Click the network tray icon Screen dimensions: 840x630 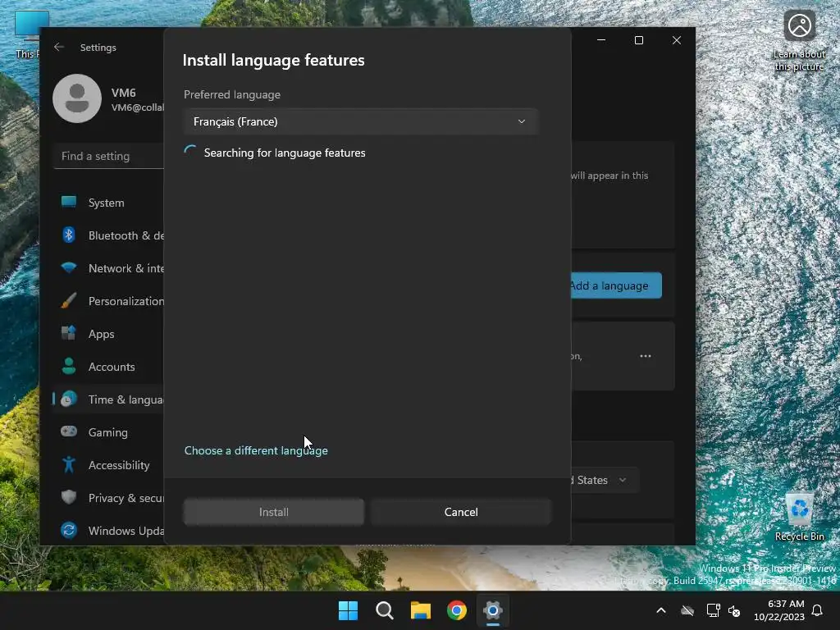(713, 610)
